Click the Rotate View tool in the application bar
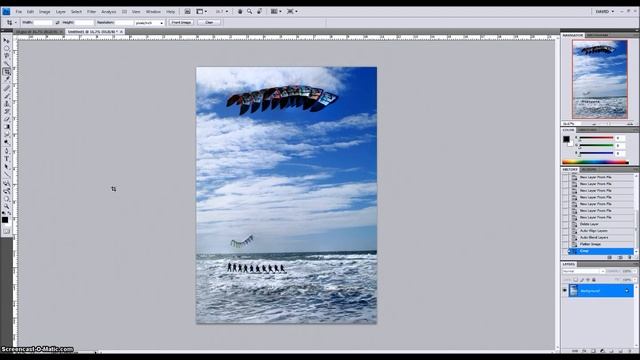The width and height of the screenshot is (640, 360). [x=259, y=11]
